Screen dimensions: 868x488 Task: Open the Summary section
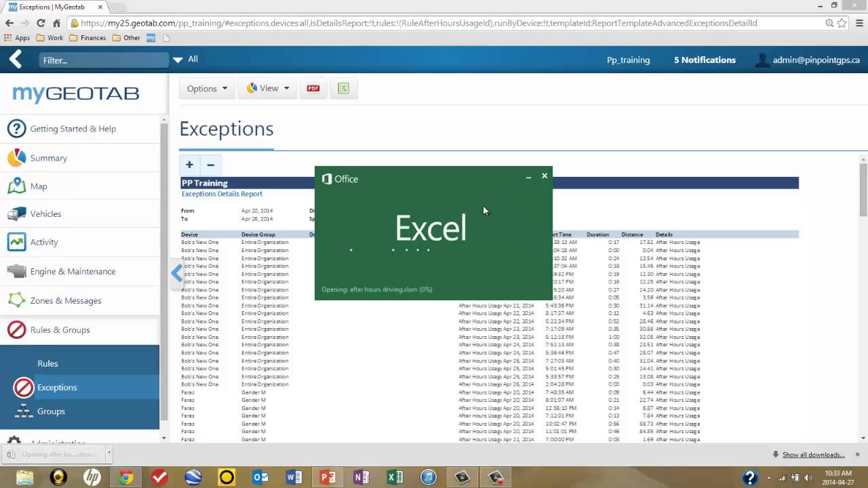tap(80, 158)
